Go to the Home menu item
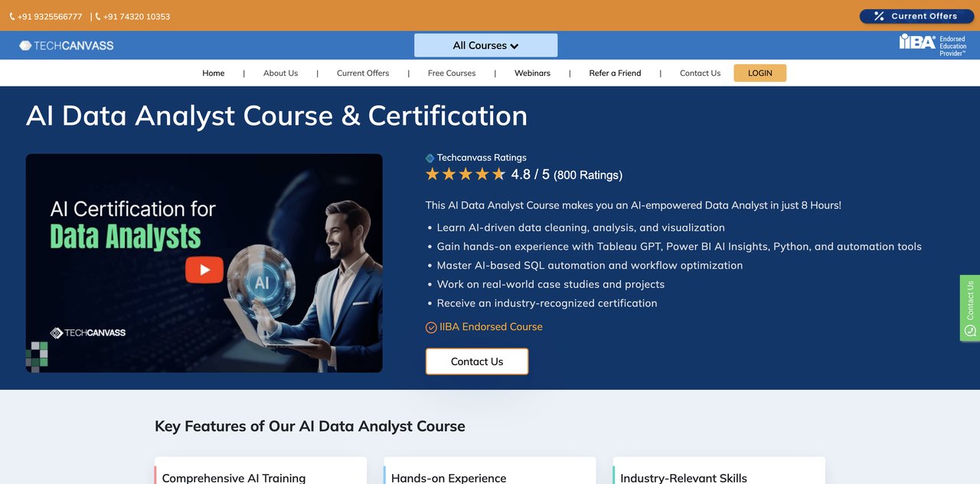This screenshot has height=484, width=980. 214,73
